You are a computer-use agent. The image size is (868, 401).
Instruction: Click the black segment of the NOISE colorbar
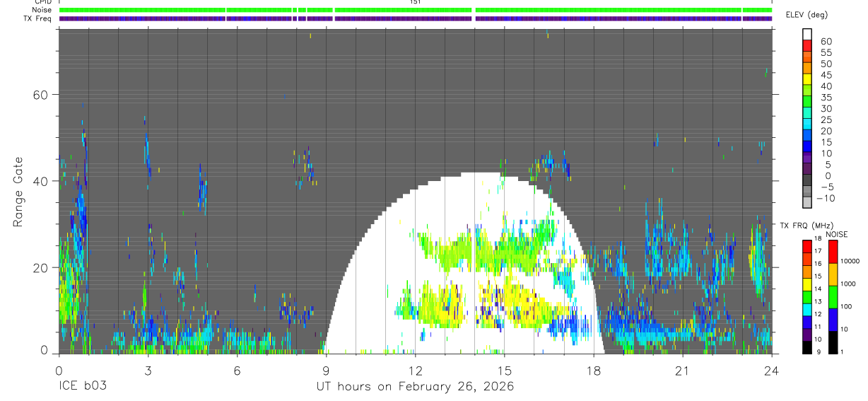(833, 342)
